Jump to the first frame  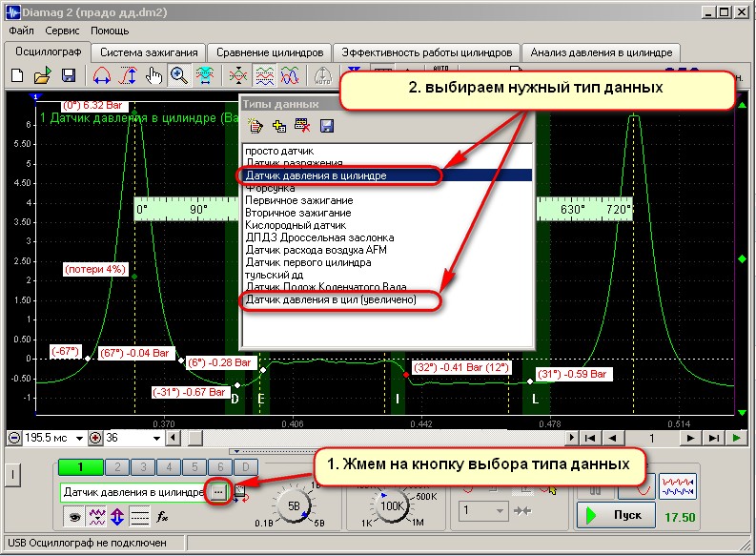click(589, 439)
